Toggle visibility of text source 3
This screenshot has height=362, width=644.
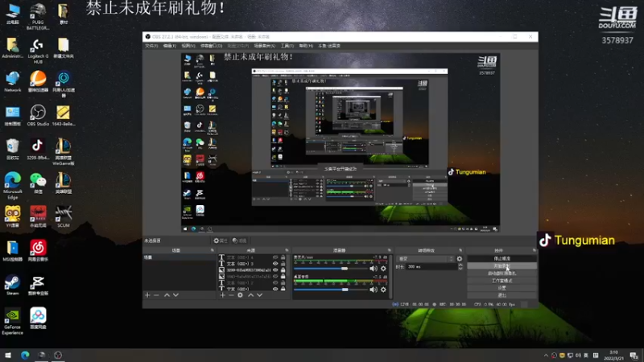point(275,264)
